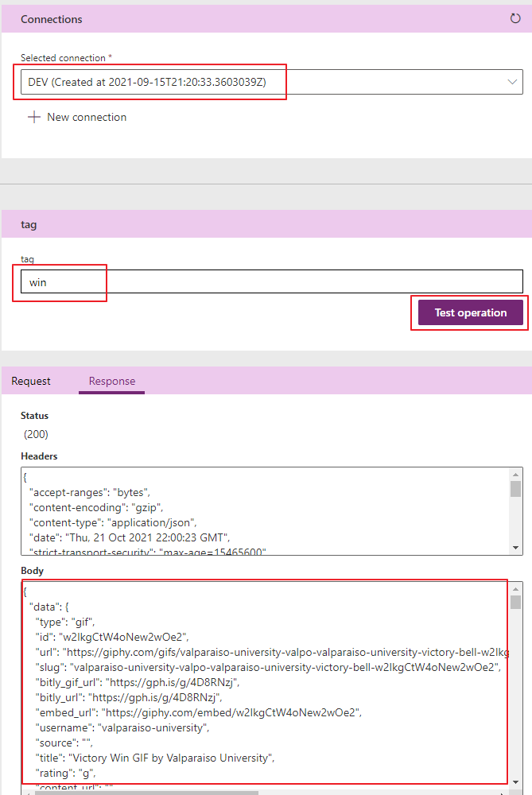Click the plus icon for New connection
The width and height of the screenshot is (532, 795).
(33, 117)
